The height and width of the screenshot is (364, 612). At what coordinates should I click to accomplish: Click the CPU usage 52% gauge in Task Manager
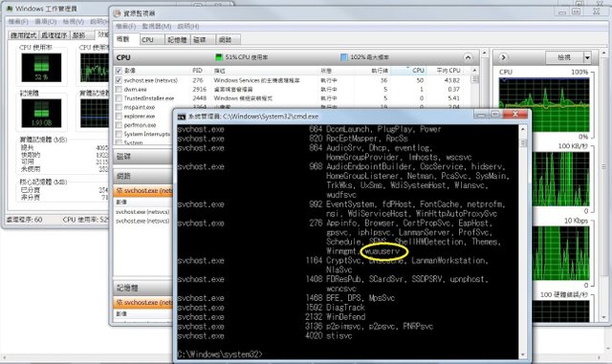[41, 68]
